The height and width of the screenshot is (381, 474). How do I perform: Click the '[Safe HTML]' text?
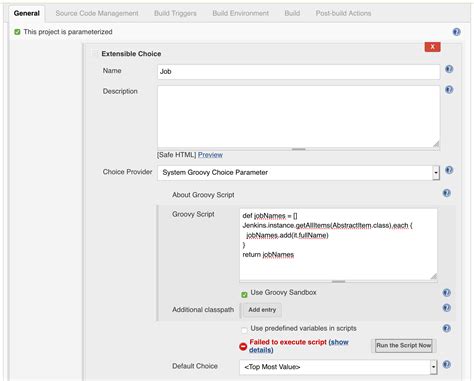pyautogui.click(x=176, y=155)
